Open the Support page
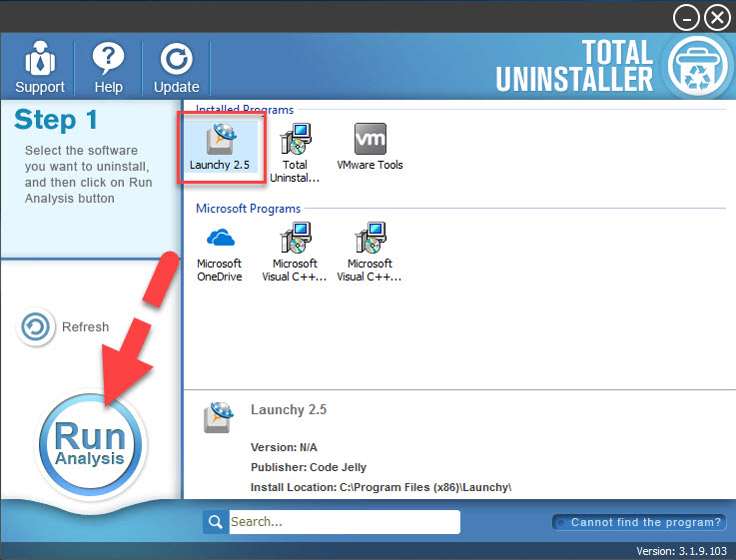Image resolution: width=736 pixels, height=560 pixels. [x=39, y=68]
